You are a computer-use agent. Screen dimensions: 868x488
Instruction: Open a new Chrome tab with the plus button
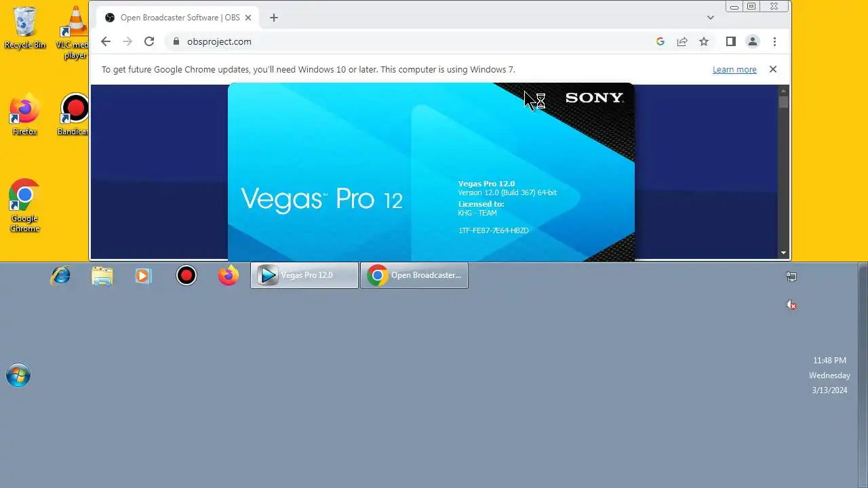(274, 18)
